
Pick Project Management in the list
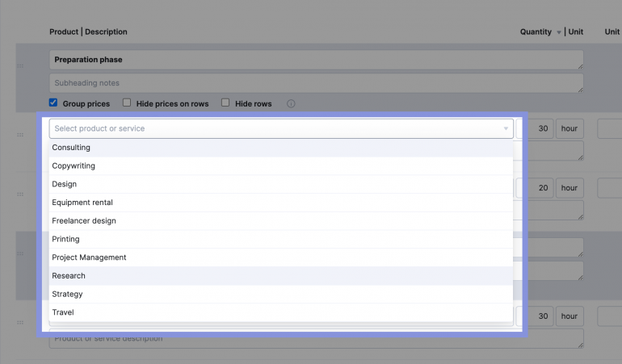(x=89, y=257)
